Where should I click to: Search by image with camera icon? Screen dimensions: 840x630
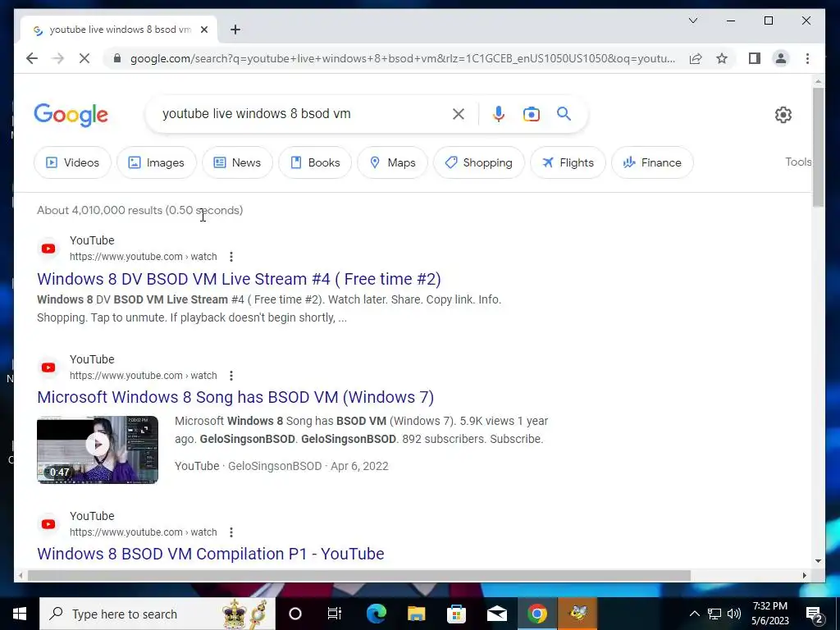[x=531, y=114]
